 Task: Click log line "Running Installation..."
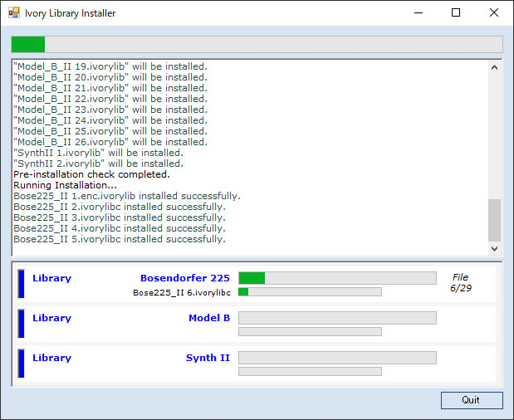[65, 185]
